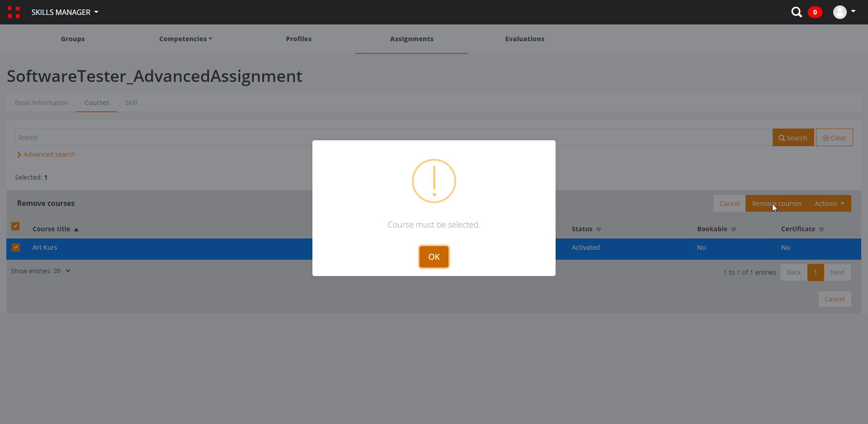Sort by Status column filter arrow
The image size is (868, 424).
pyautogui.click(x=599, y=229)
